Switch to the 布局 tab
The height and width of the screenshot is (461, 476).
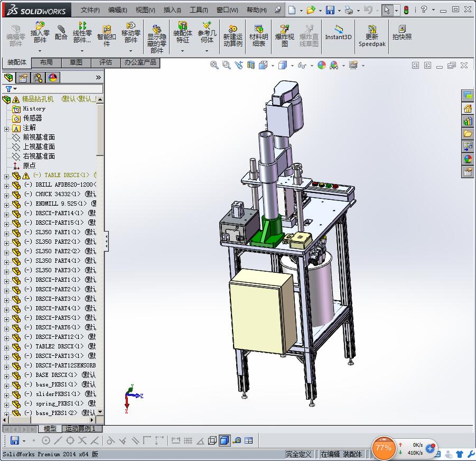point(46,62)
